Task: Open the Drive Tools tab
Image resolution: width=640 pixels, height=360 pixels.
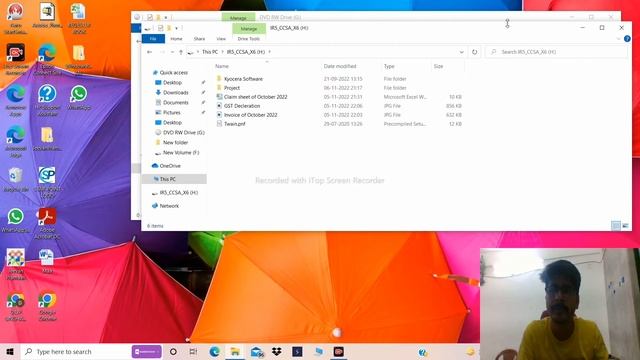Action: pyautogui.click(x=249, y=39)
